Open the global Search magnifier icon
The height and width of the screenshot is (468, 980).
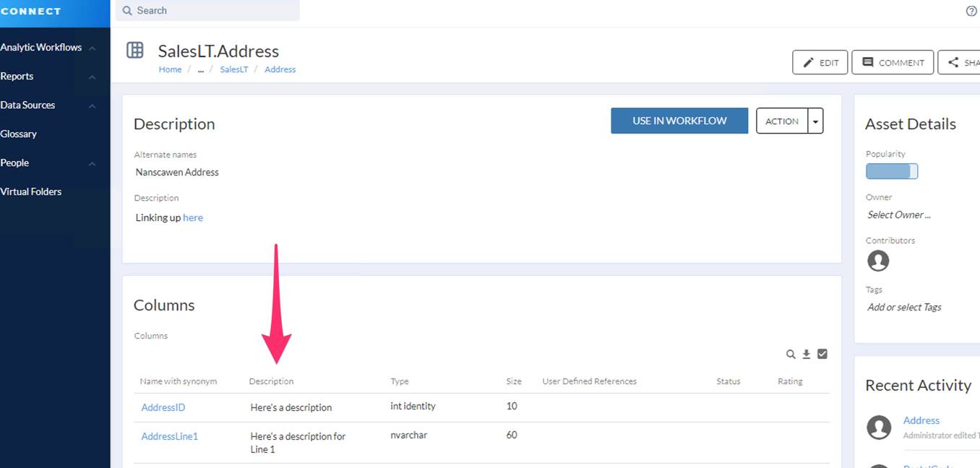[128, 10]
